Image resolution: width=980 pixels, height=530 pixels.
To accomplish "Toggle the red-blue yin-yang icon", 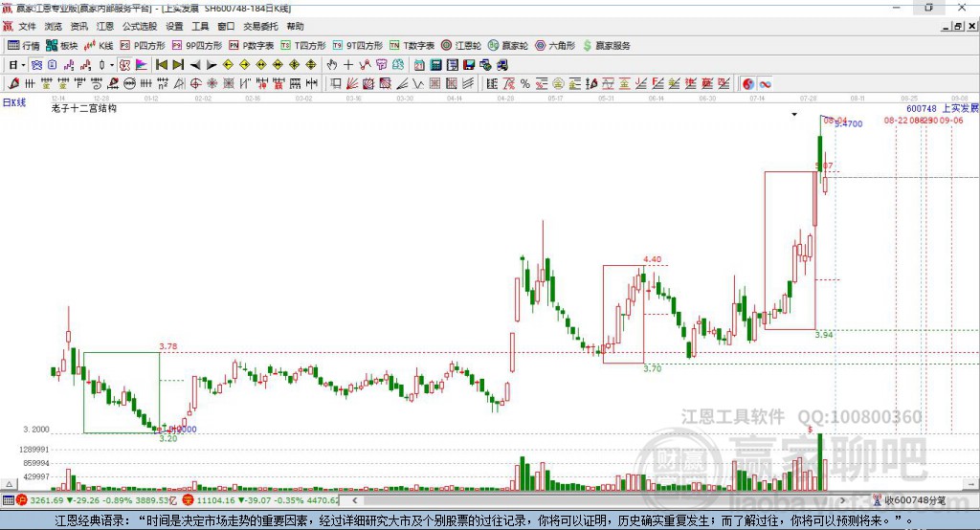I will [x=748, y=84].
